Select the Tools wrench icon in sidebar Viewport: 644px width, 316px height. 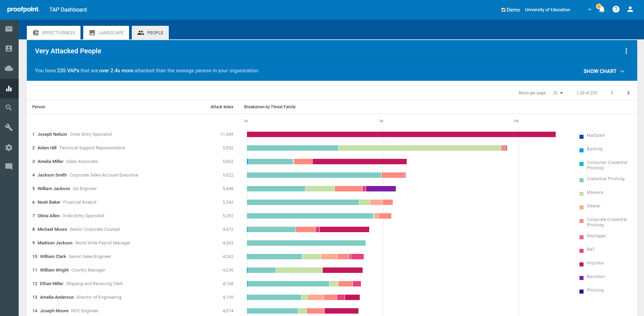pyautogui.click(x=9, y=127)
